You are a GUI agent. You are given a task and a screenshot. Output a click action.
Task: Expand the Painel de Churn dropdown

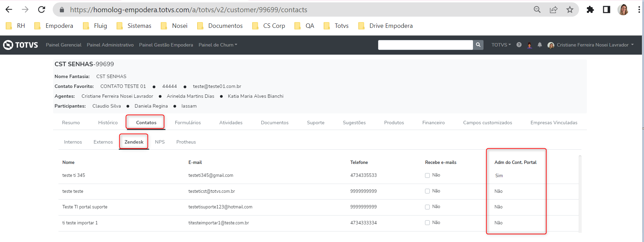pos(218,45)
